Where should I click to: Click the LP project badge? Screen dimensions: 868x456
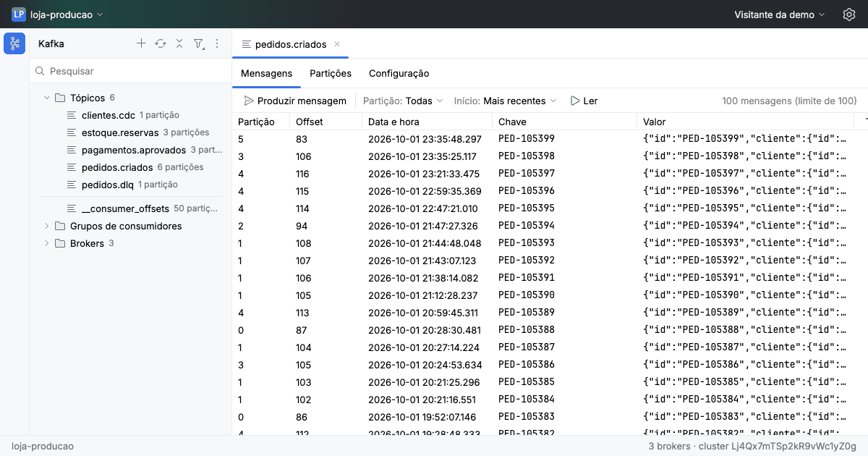pyautogui.click(x=19, y=14)
